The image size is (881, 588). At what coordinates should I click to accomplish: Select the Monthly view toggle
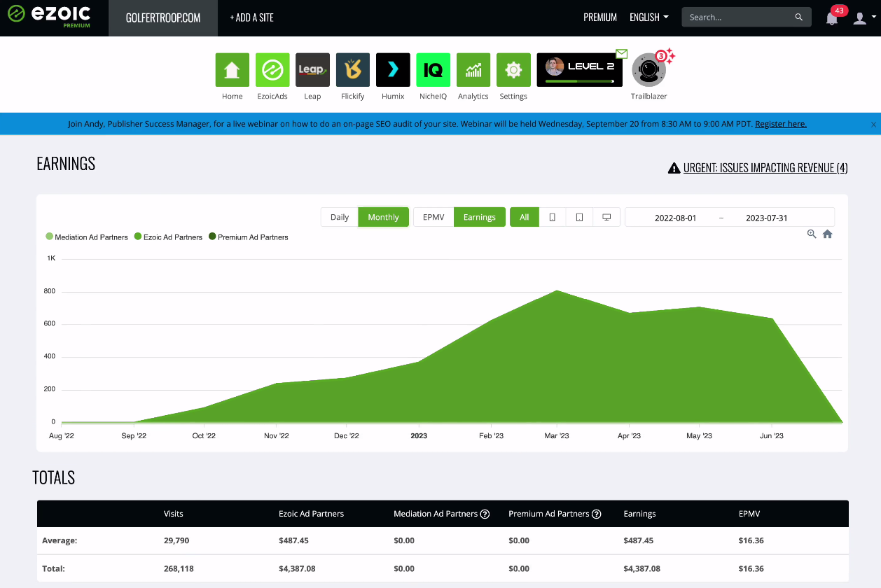(x=383, y=217)
